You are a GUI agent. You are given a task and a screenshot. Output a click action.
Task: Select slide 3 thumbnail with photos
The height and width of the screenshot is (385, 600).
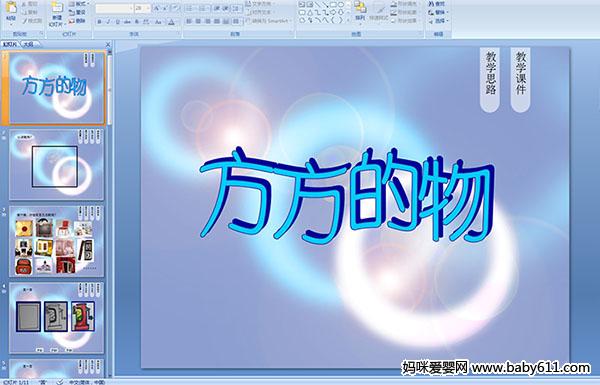57,241
